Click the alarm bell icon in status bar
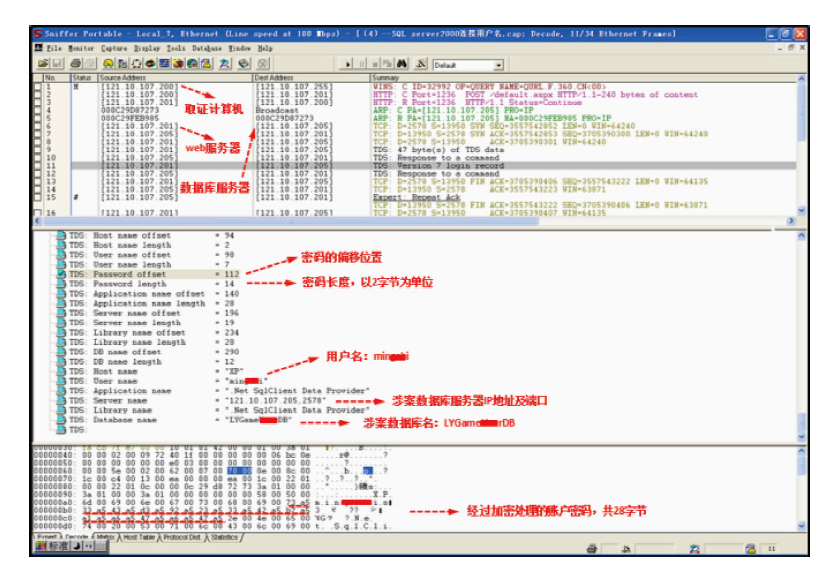 [751, 548]
